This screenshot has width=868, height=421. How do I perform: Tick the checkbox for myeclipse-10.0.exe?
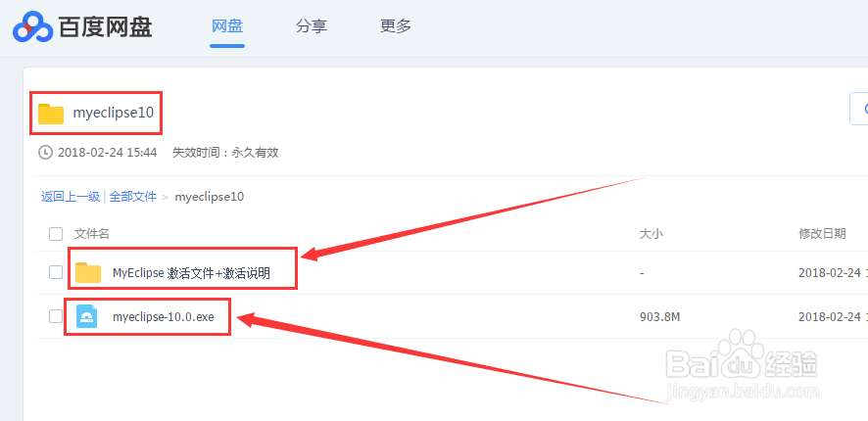point(56,316)
